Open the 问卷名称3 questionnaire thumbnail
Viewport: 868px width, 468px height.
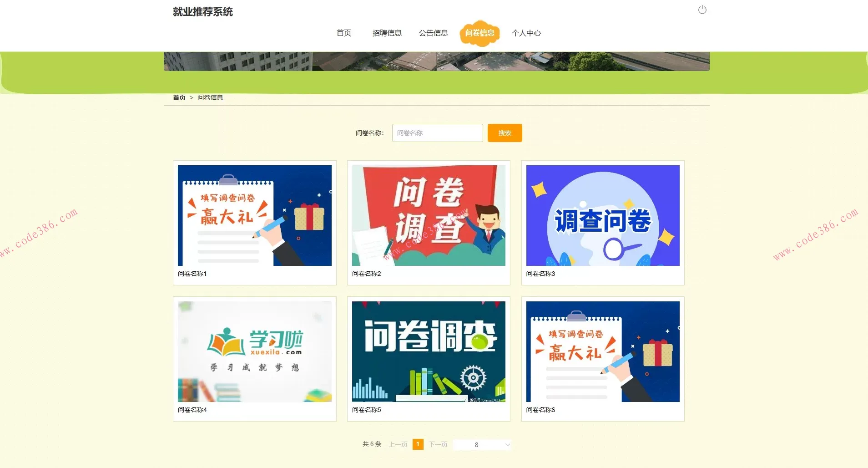(x=602, y=215)
